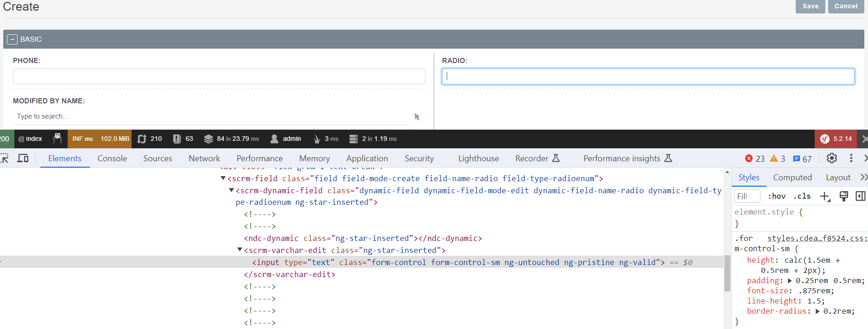Close the Symfony debug toolbar

coord(864,139)
